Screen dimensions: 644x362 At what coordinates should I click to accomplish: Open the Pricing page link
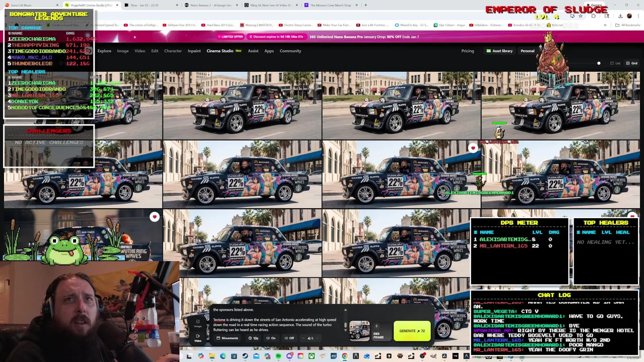tap(467, 51)
